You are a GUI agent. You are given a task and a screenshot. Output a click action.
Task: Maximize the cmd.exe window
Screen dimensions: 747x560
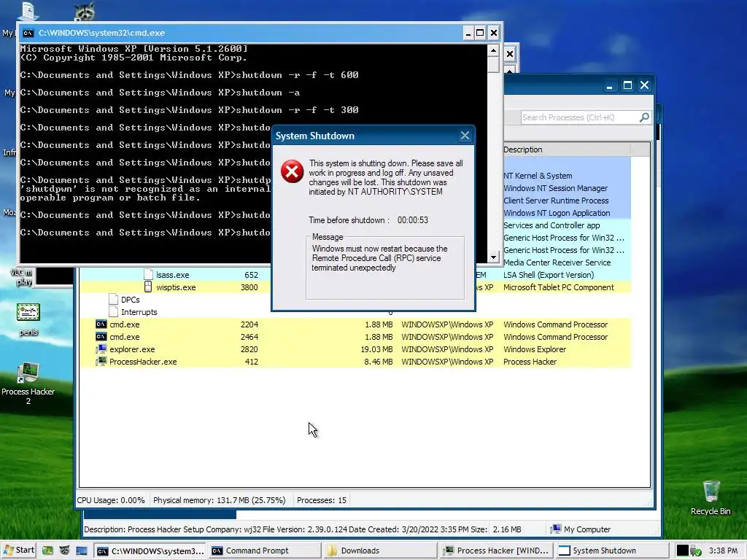click(x=480, y=33)
